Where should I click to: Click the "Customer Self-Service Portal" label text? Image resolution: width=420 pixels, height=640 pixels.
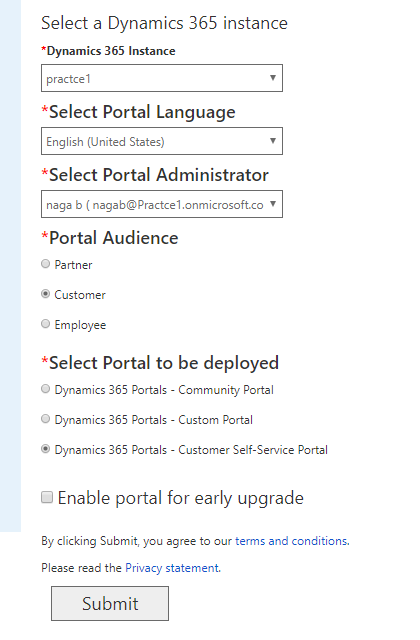(x=253, y=450)
